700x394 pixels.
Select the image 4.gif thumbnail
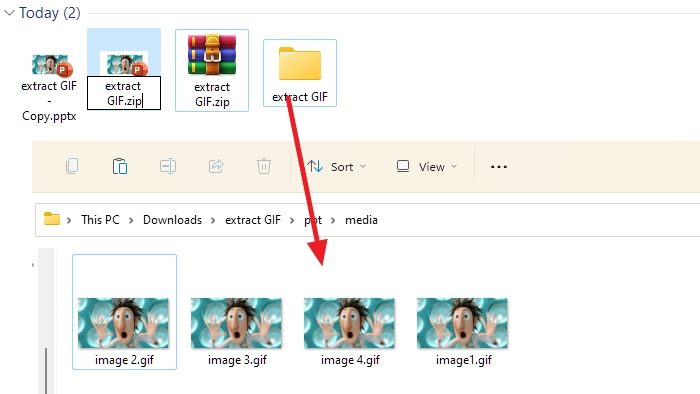point(349,323)
